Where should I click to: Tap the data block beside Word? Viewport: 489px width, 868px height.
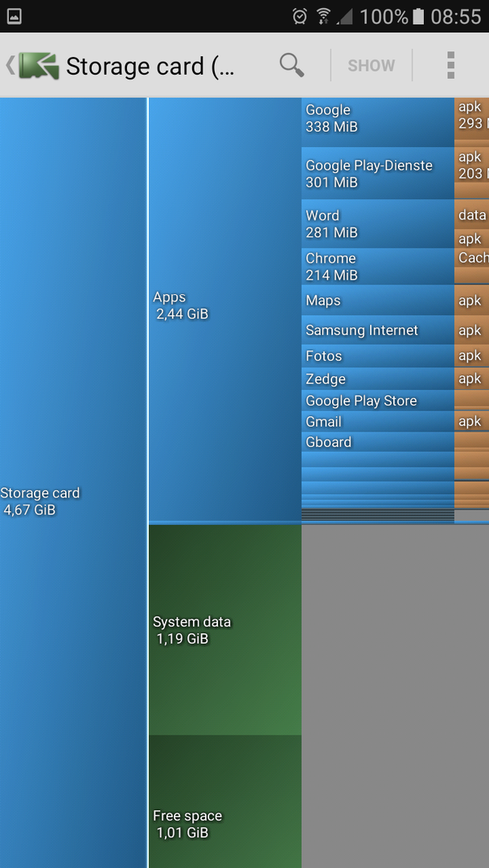coord(472,215)
